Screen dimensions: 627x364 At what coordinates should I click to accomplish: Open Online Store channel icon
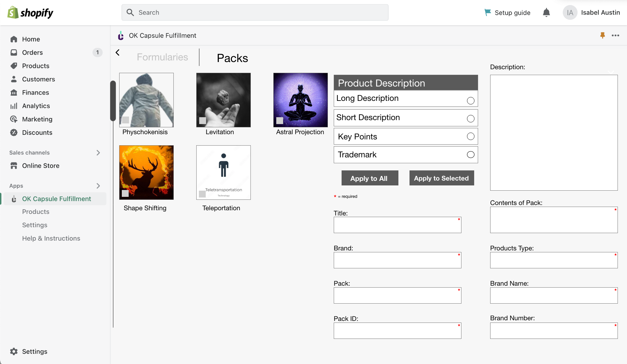(x=14, y=166)
